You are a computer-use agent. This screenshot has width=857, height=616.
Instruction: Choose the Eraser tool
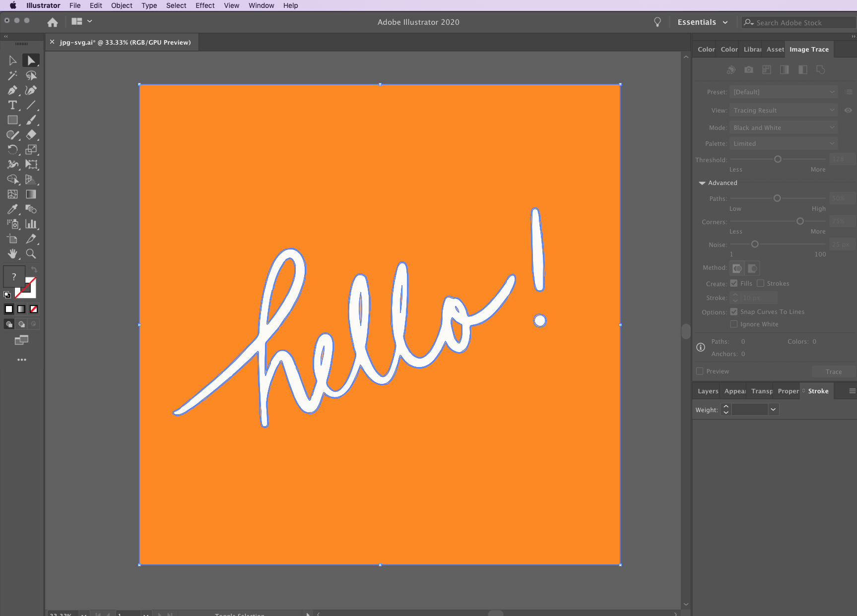[31, 135]
